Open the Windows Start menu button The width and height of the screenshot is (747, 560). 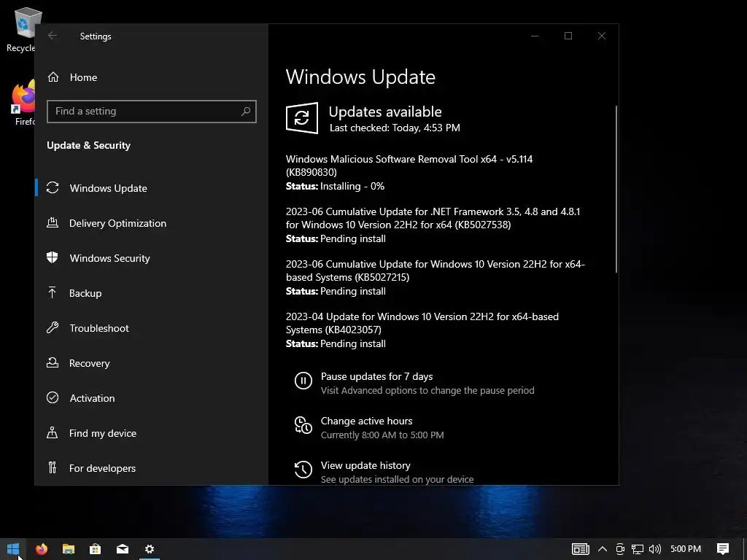coord(13,549)
